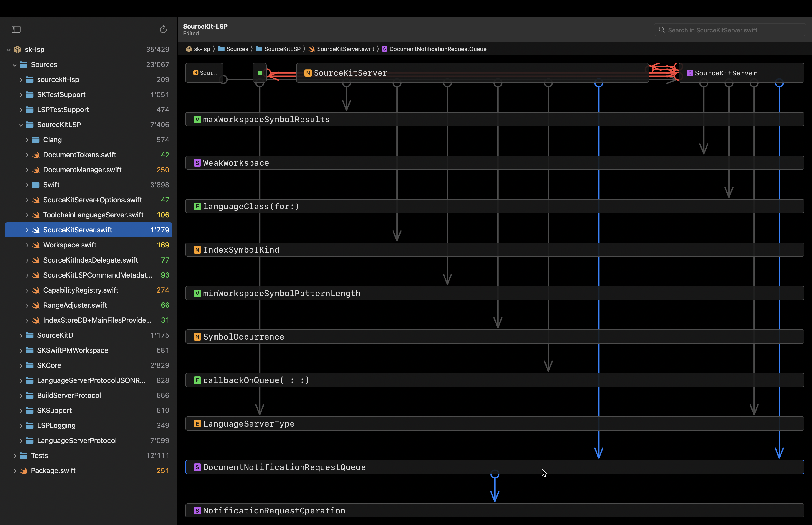
Task: Toggle the sidebar visibility icon
Action: tap(16, 30)
